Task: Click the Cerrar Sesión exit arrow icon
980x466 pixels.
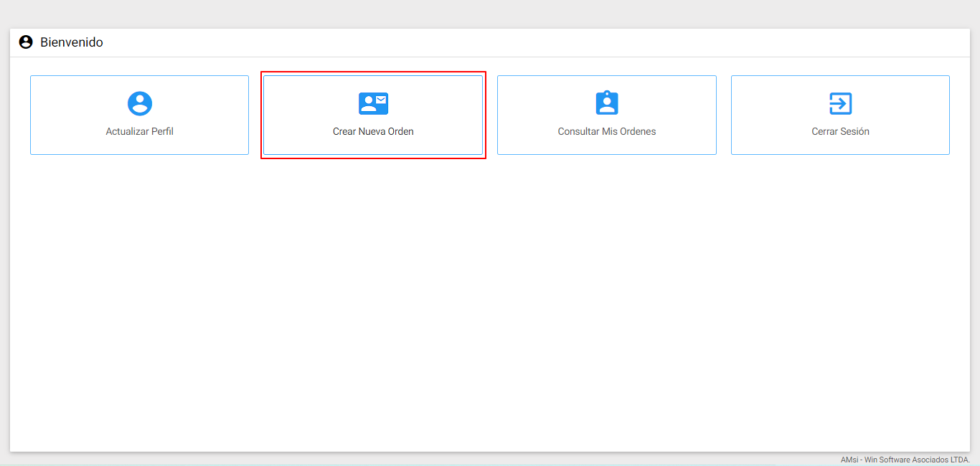Action: [x=840, y=103]
